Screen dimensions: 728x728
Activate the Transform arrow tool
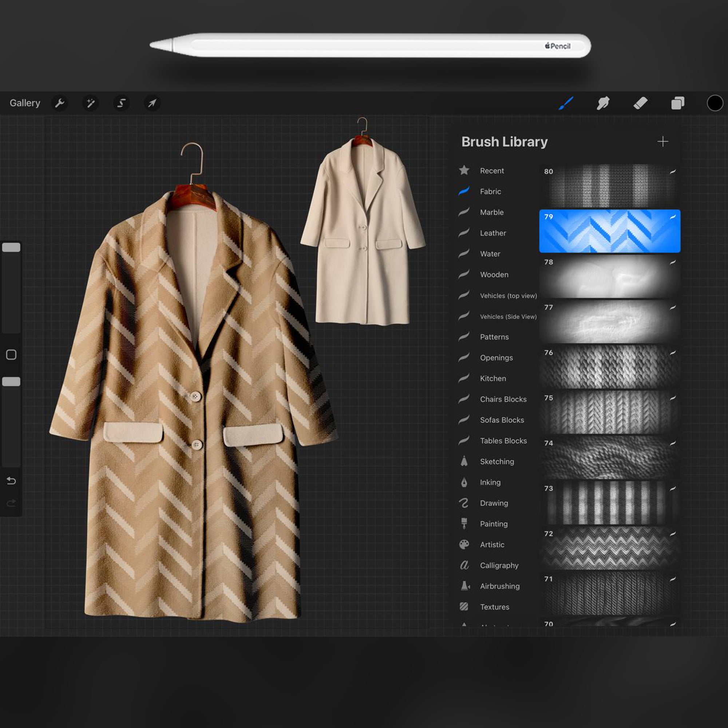(x=152, y=103)
